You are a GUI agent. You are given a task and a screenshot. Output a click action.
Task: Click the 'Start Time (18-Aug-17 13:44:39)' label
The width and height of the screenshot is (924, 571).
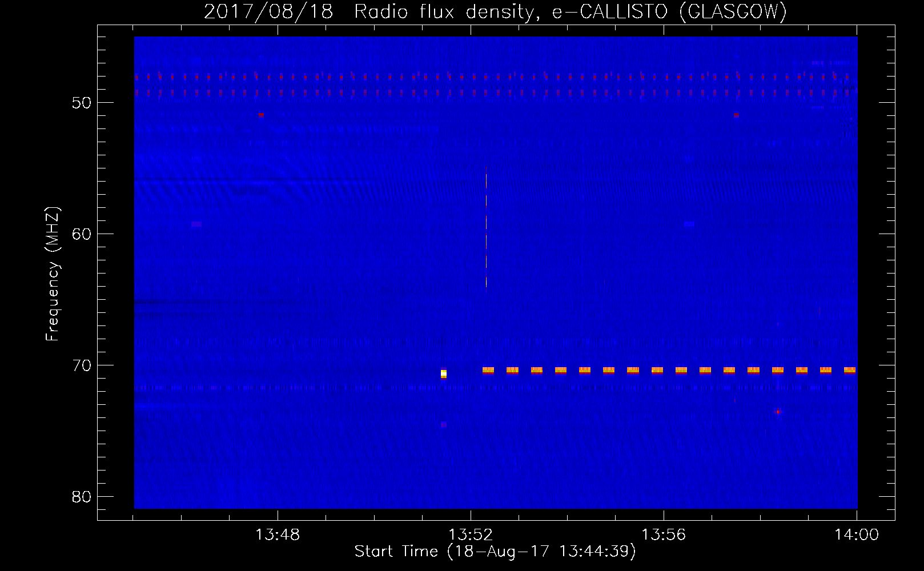495,552
